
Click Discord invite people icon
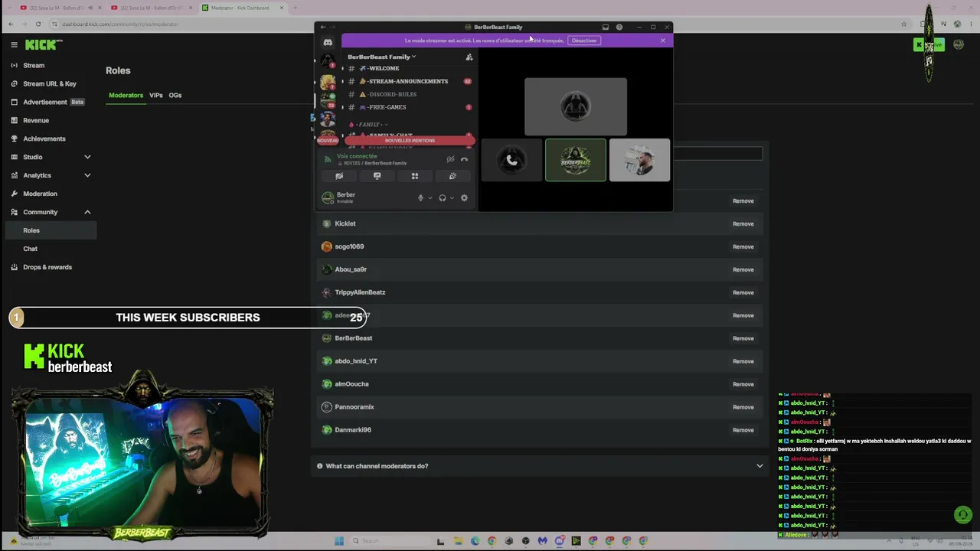coord(469,57)
